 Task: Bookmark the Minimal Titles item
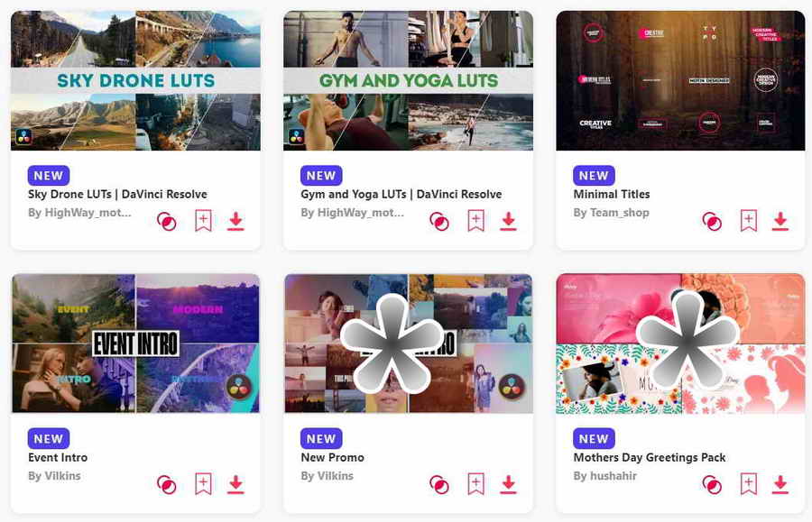[x=749, y=221]
